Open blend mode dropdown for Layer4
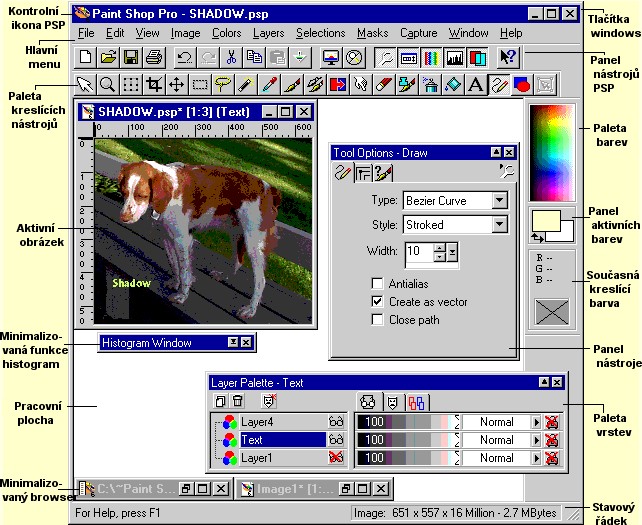The height and width of the screenshot is (525, 642). 535,422
